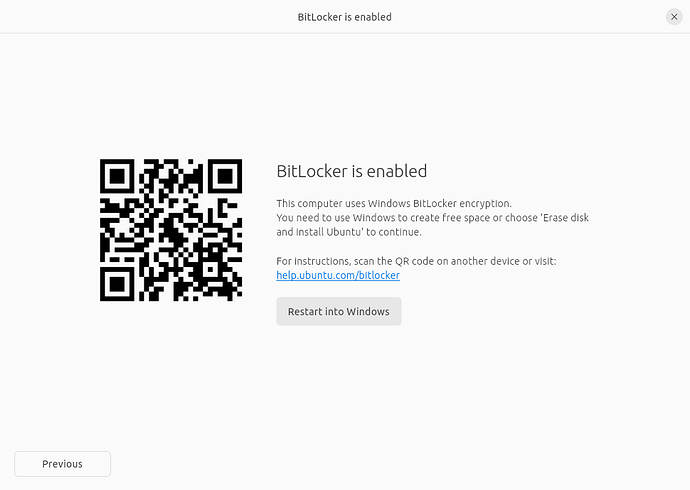This screenshot has height=490, width=690.
Task: Click the 'Erase disk' phrase in the text
Action: (x=565, y=218)
